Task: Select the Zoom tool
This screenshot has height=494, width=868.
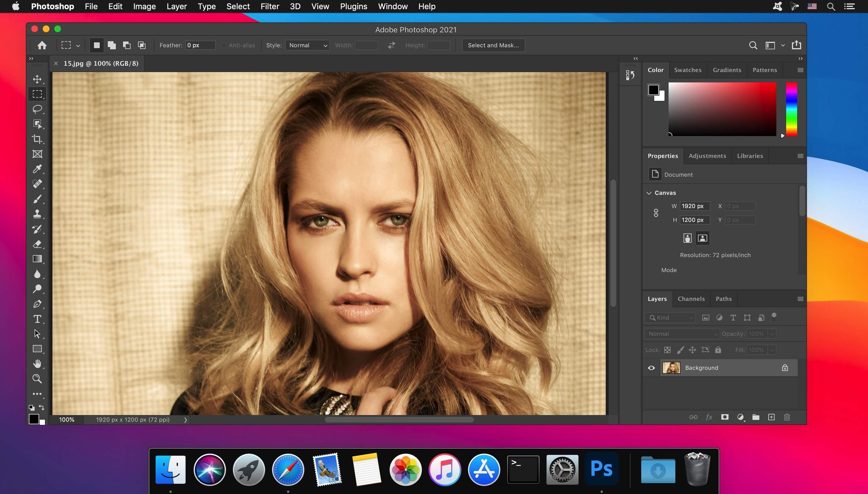Action: pyautogui.click(x=37, y=378)
